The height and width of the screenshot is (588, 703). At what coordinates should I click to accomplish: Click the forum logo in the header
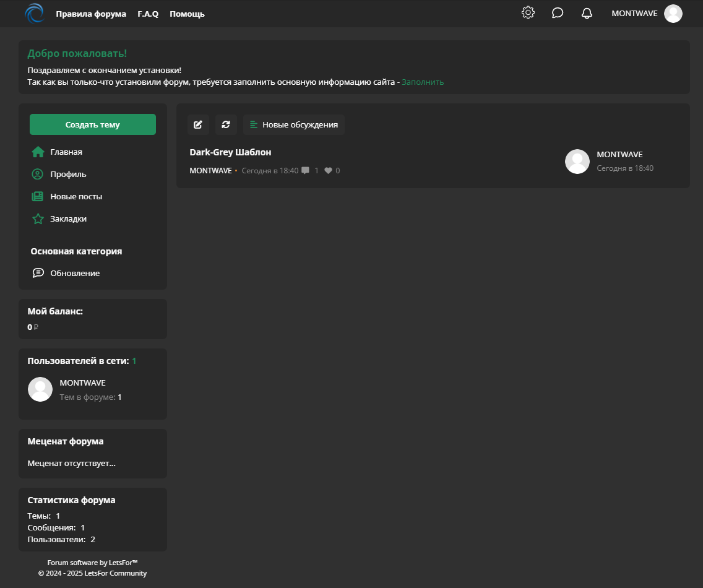35,14
